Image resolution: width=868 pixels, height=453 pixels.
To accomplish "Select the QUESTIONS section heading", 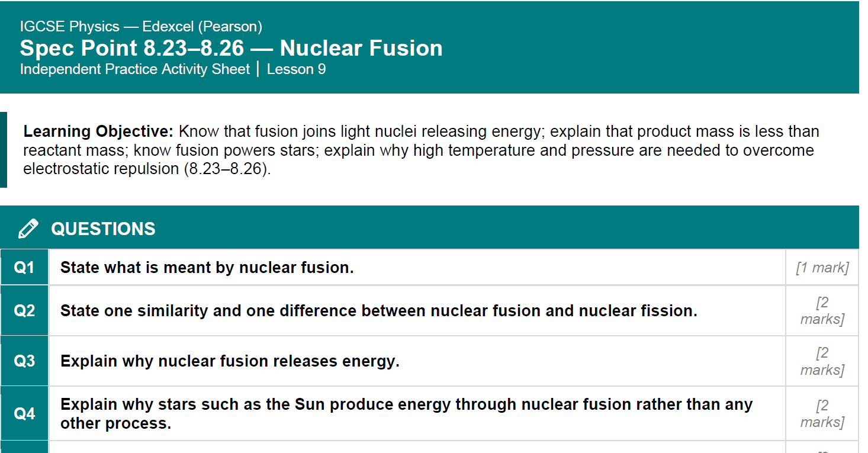I will click(x=103, y=229).
